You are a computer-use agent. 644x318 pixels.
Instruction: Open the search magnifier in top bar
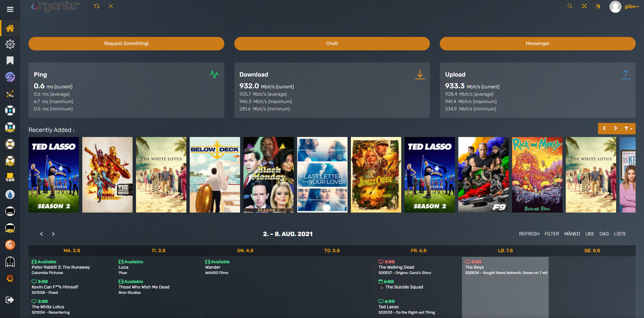pos(570,6)
